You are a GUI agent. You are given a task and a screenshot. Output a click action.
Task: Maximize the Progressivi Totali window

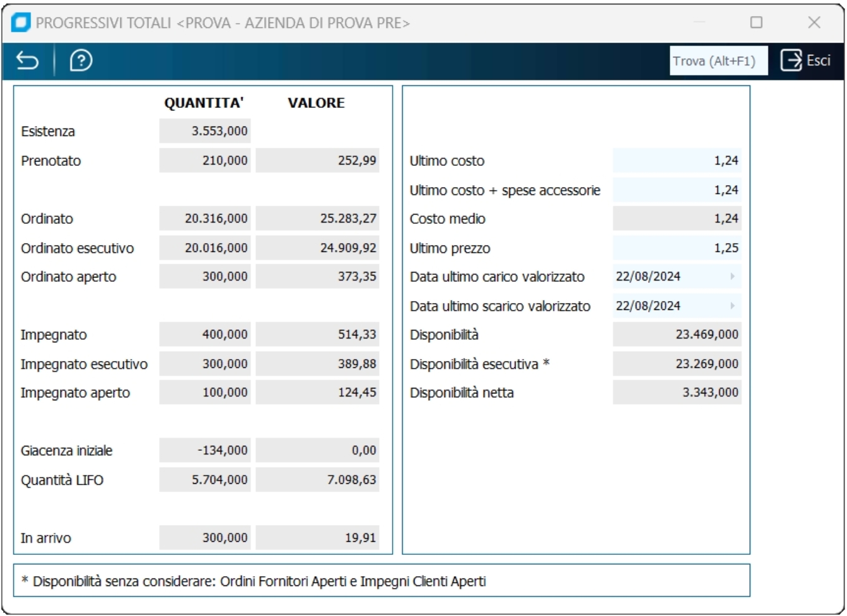(756, 22)
